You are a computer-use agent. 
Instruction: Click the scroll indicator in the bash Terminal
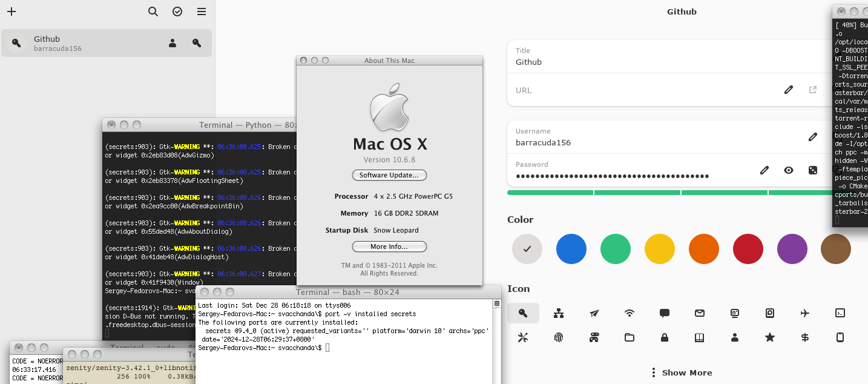(497, 303)
